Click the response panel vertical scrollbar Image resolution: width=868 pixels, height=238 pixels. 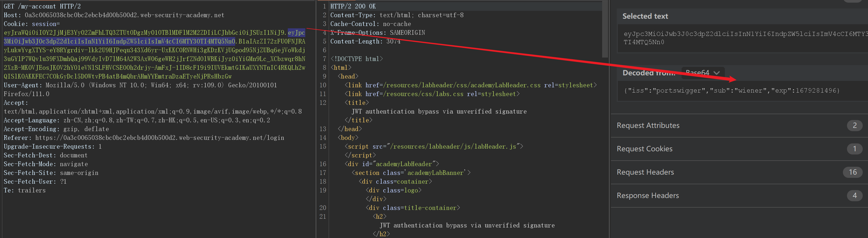[605, 29]
